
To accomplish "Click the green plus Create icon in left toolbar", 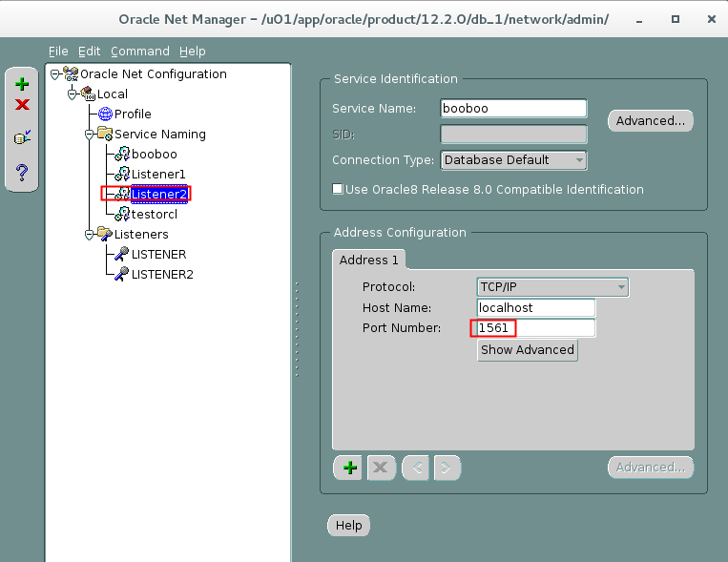I will click(x=22, y=84).
